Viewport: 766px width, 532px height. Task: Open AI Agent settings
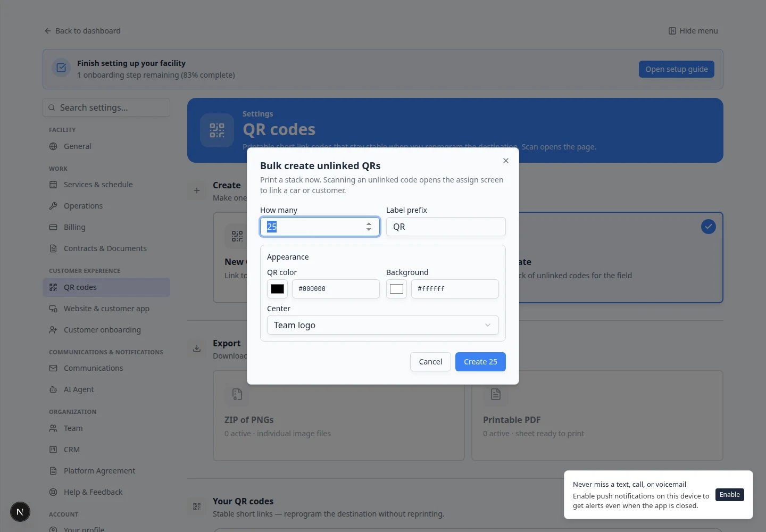[x=106, y=389]
